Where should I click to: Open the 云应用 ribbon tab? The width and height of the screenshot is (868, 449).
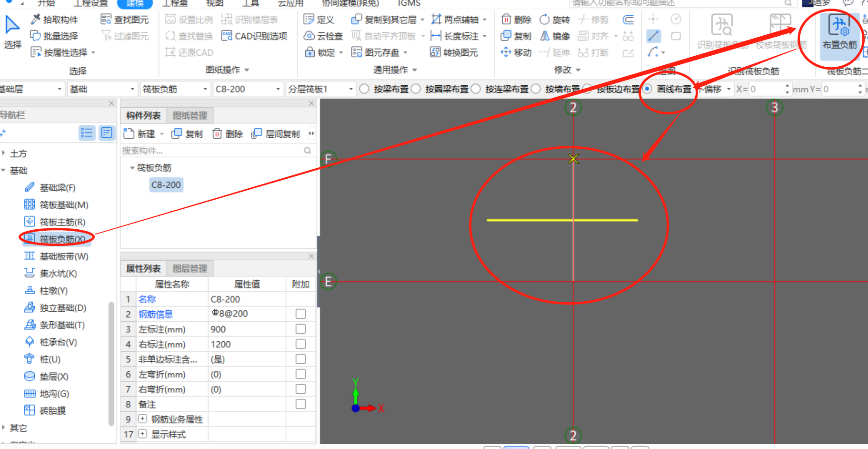(x=290, y=3)
